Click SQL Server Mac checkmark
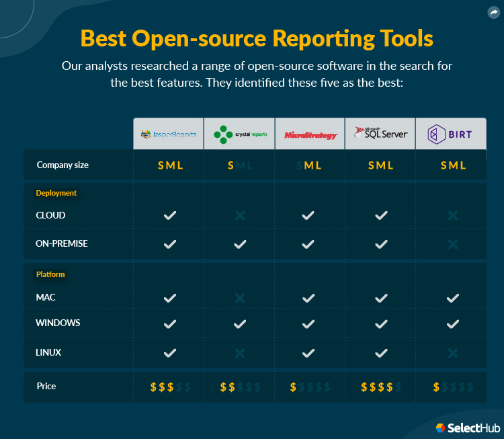Viewport: 504px width, 439px height. [x=381, y=298]
